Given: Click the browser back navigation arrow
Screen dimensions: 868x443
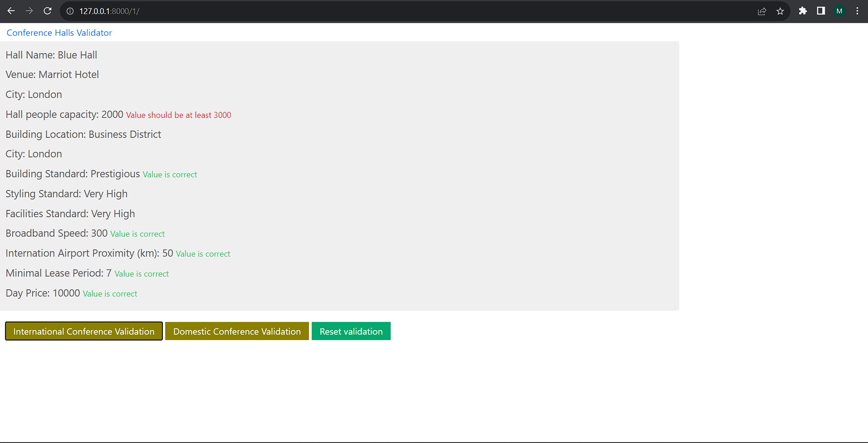Looking at the screenshot, I should [x=11, y=11].
